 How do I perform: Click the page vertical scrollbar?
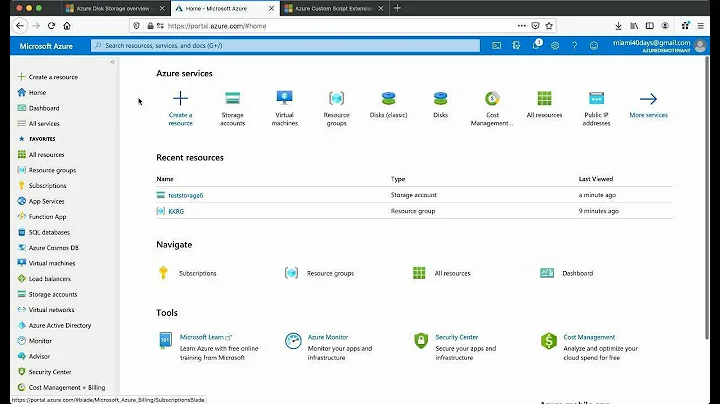(x=707, y=197)
